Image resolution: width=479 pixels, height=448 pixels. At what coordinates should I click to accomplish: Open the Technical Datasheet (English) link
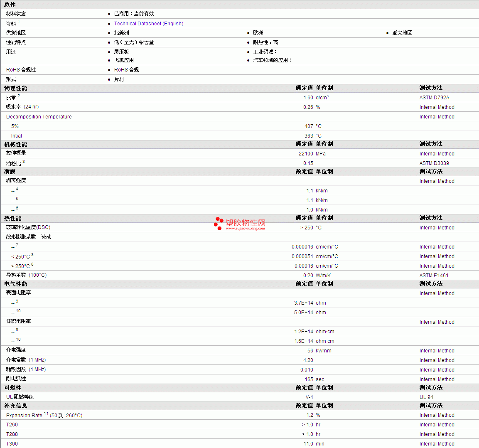pyautogui.click(x=148, y=24)
